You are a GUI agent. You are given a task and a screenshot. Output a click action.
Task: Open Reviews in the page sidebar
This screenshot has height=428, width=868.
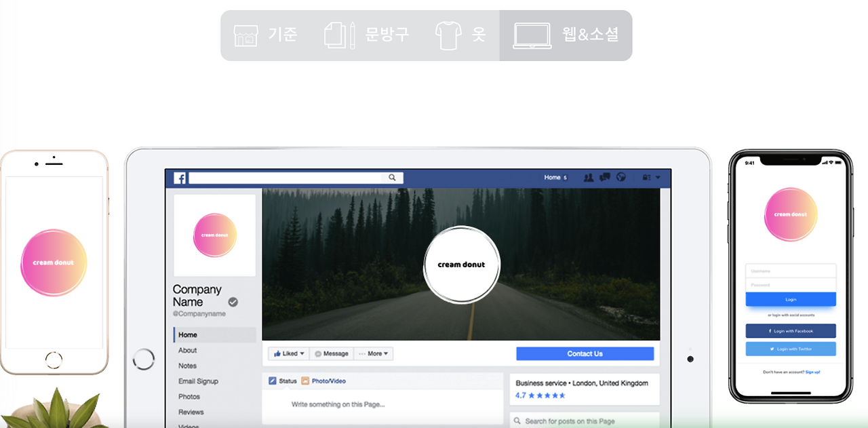pos(191,412)
